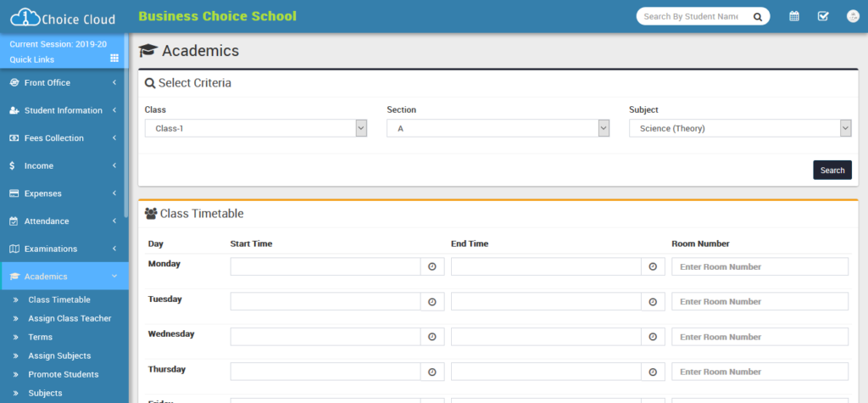Screen dimensions: 868x403
Task: Click the Income dollar icon
Action: point(12,165)
